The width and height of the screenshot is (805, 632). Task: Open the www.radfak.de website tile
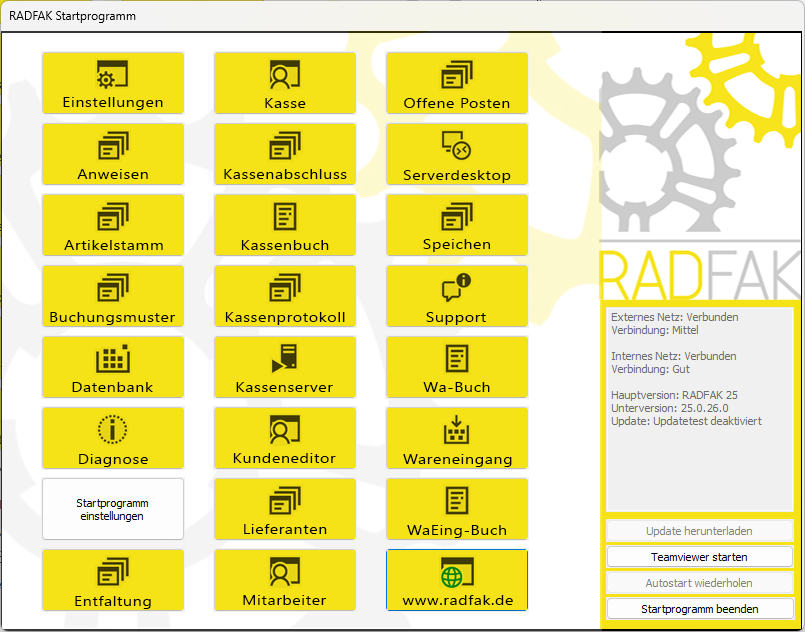click(457, 580)
